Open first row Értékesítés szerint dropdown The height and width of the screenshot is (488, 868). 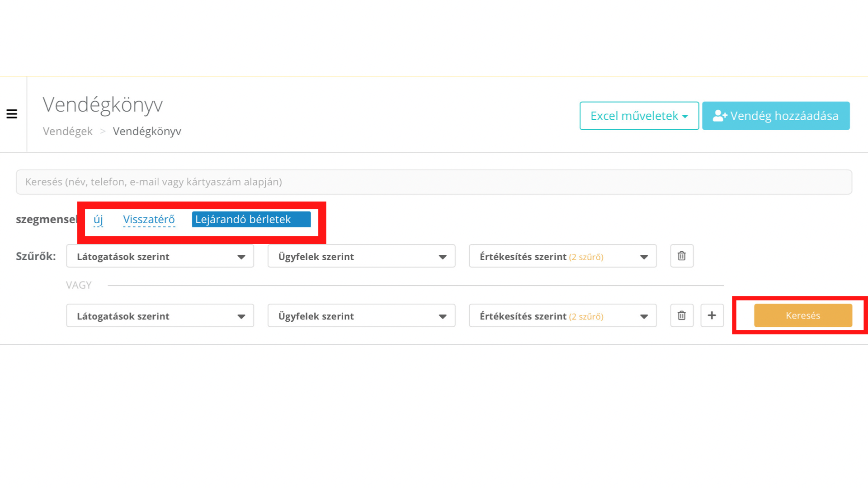tap(563, 256)
